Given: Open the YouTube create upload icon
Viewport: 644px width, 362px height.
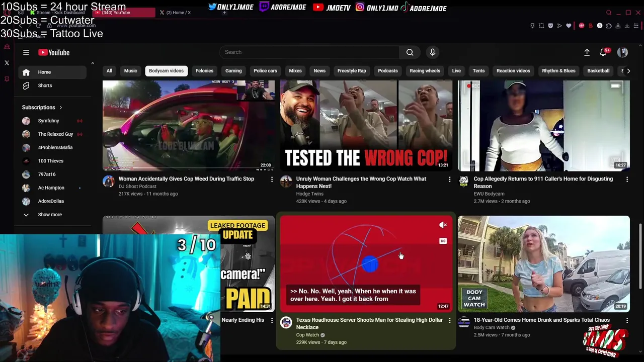Looking at the screenshot, I should [587, 52].
